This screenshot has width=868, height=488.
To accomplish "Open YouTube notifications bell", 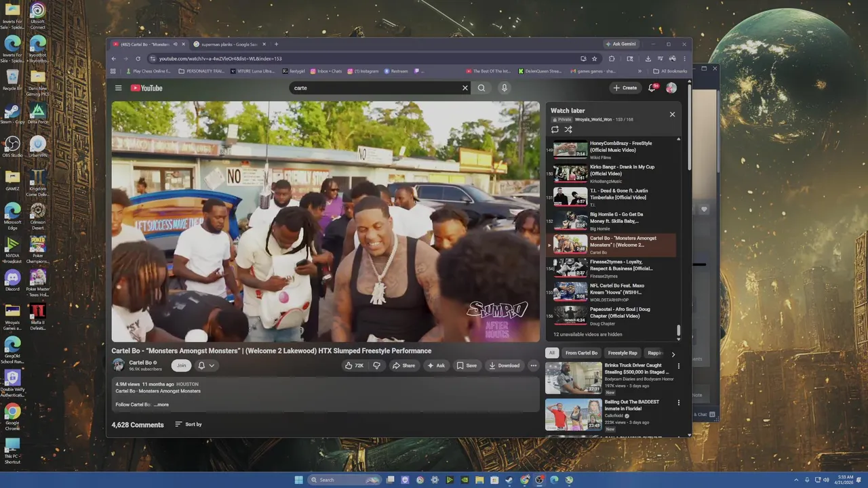I will [x=652, y=88].
